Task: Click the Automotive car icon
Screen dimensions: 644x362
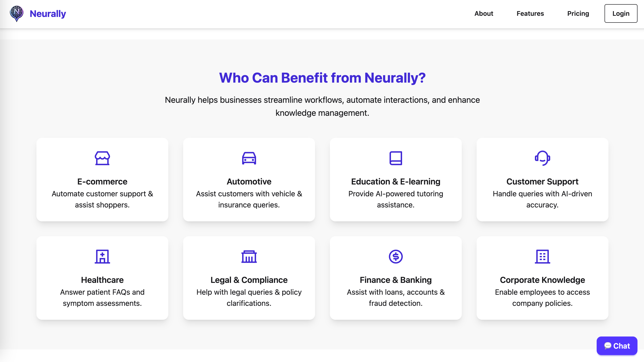Action: click(249, 158)
